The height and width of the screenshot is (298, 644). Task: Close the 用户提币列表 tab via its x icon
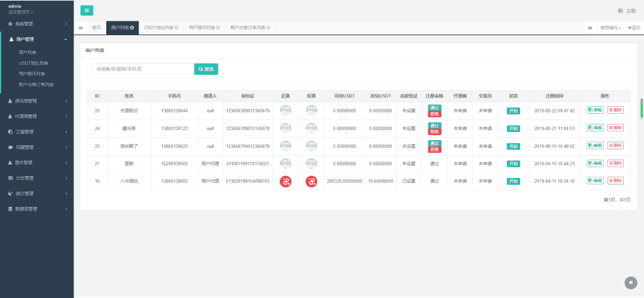click(x=218, y=28)
